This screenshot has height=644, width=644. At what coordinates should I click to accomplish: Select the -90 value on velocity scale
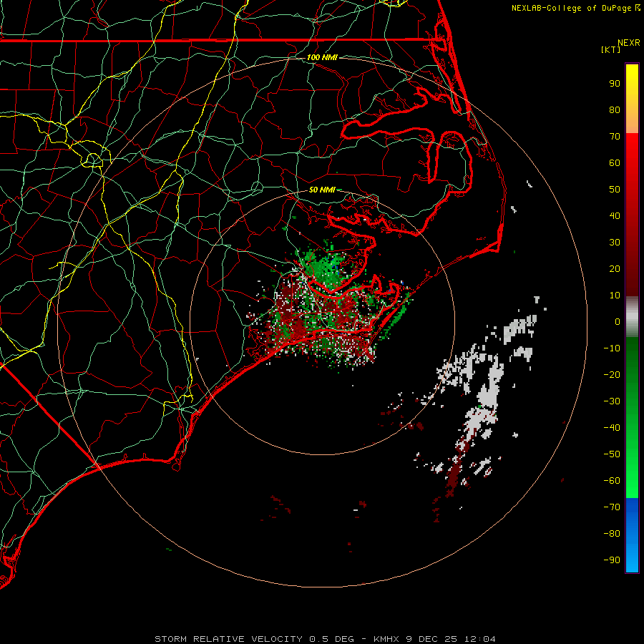[612, 560]
